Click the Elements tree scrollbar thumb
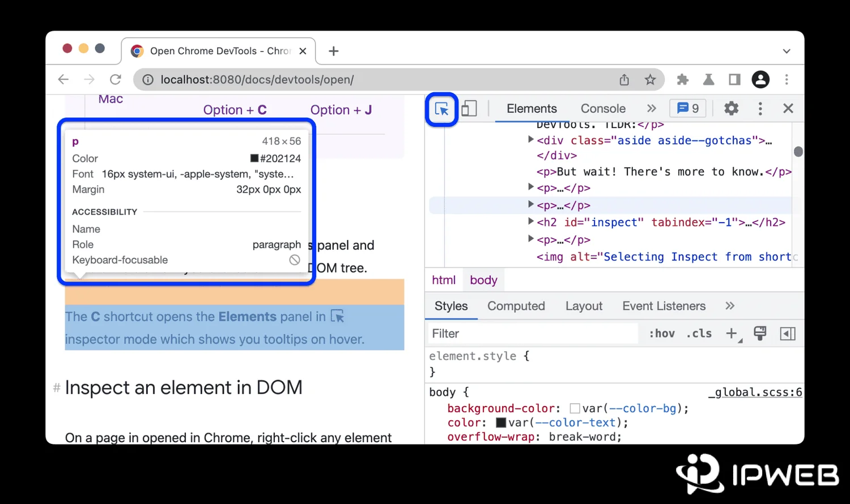Viewport: 850px width, 504px height. (798, 151)
